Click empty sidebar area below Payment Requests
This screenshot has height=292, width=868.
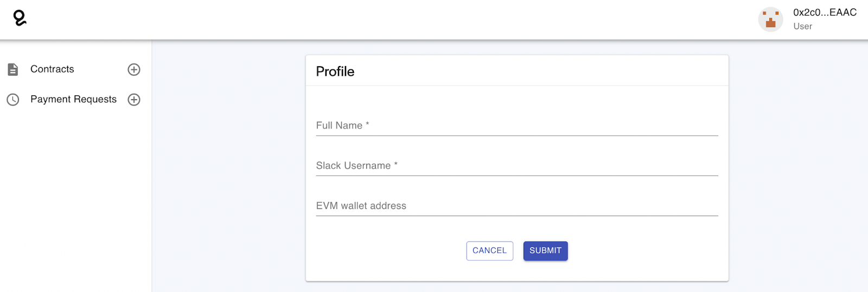click(x=76, y=206)
